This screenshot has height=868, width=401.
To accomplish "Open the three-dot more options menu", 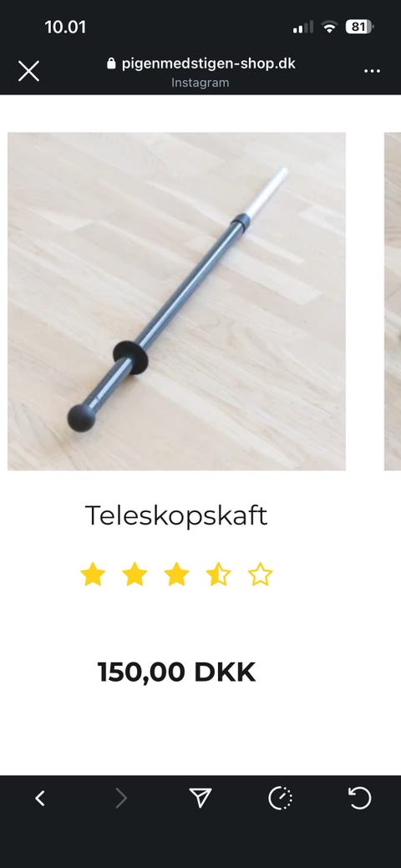I will (x=372, y=71).
